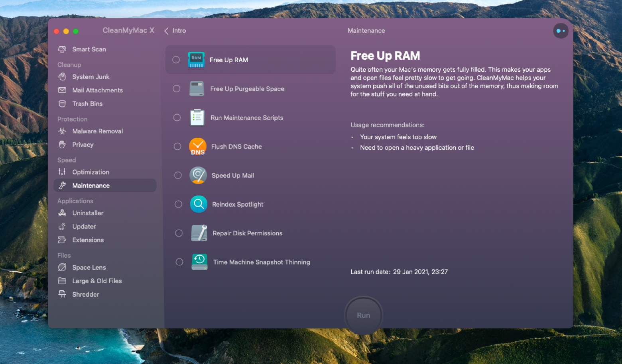Click the System Junk sidebar icon
Image resolution: width=622 pixels, height=364 pixels.
62,76
